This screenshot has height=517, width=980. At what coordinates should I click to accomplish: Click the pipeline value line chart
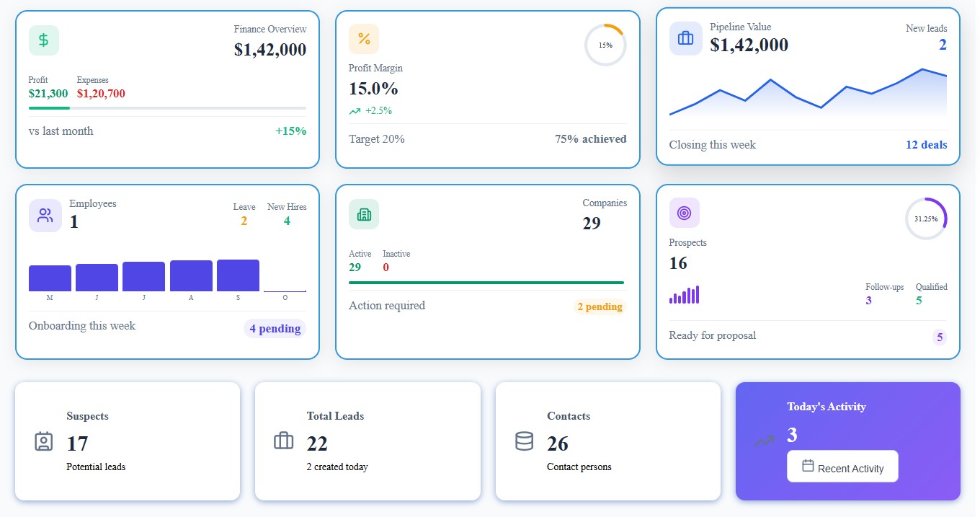pos(808,94)
